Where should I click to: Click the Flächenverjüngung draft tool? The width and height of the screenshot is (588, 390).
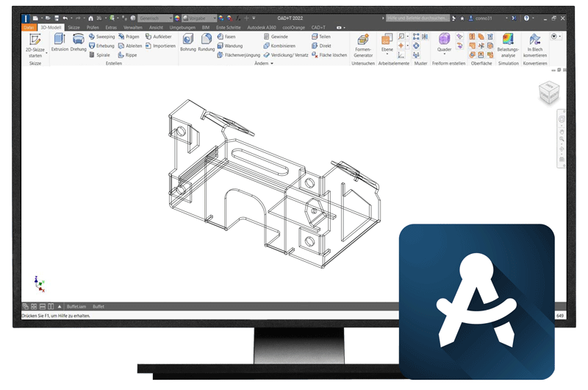click(x=238, y=54)
